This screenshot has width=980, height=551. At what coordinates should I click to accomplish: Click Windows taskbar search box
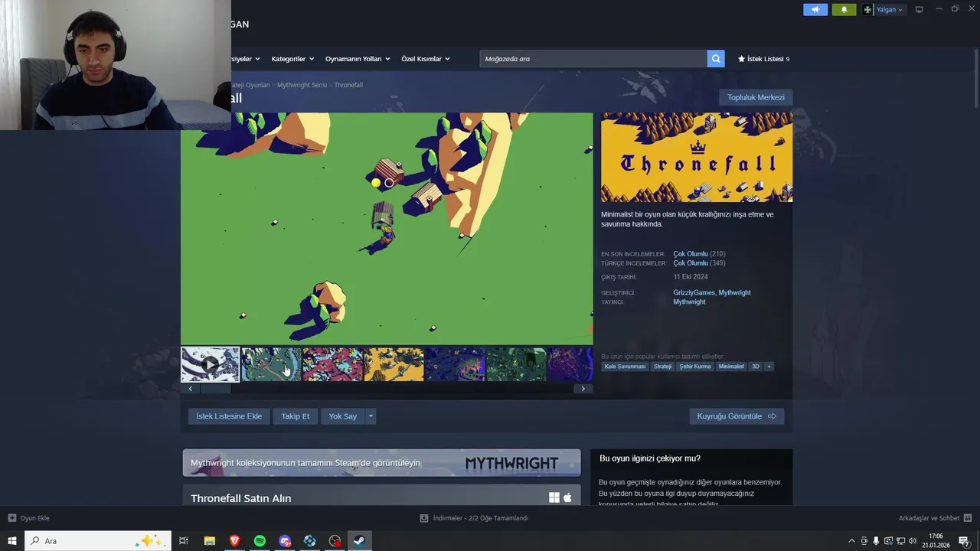[x=97, y=541]
